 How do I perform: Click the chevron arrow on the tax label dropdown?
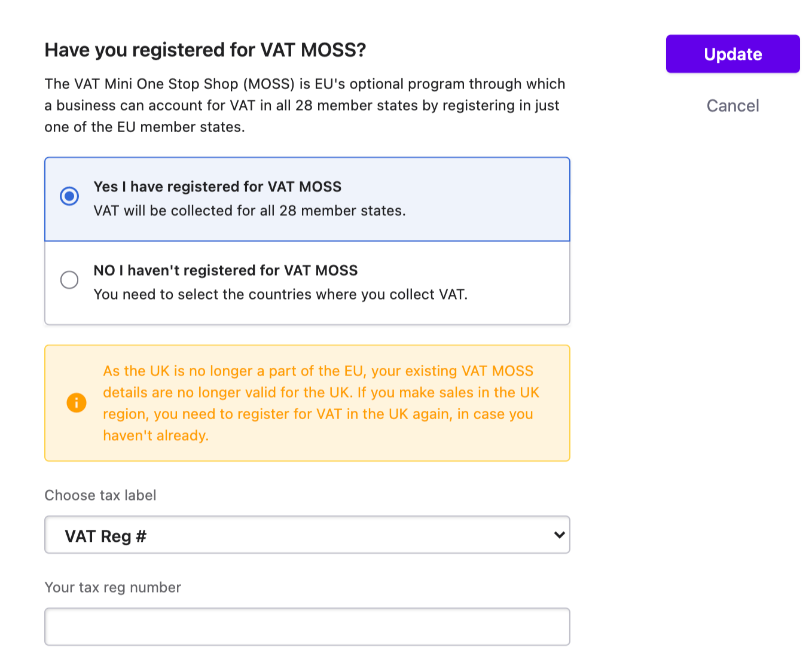pos(559,535)
